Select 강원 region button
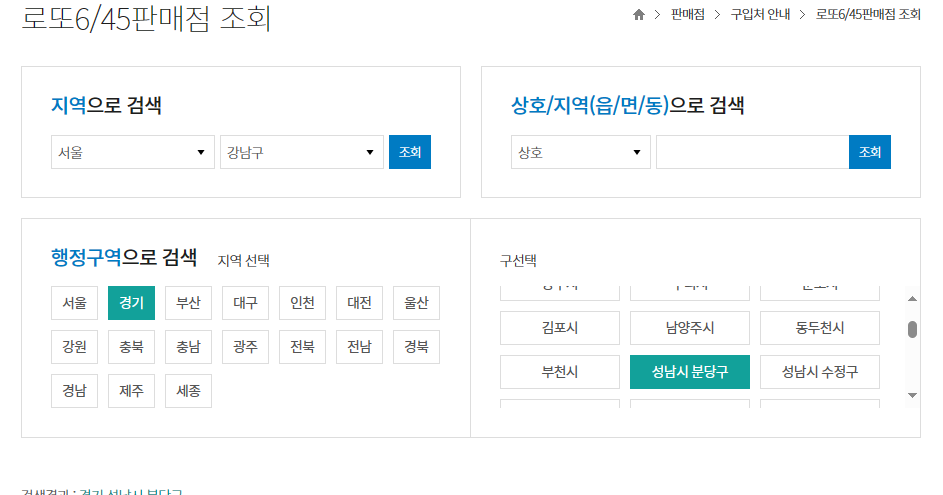Image resolution: width=943 pixels, height=495 pixels. pyautogui.click(x=75, y=347)
